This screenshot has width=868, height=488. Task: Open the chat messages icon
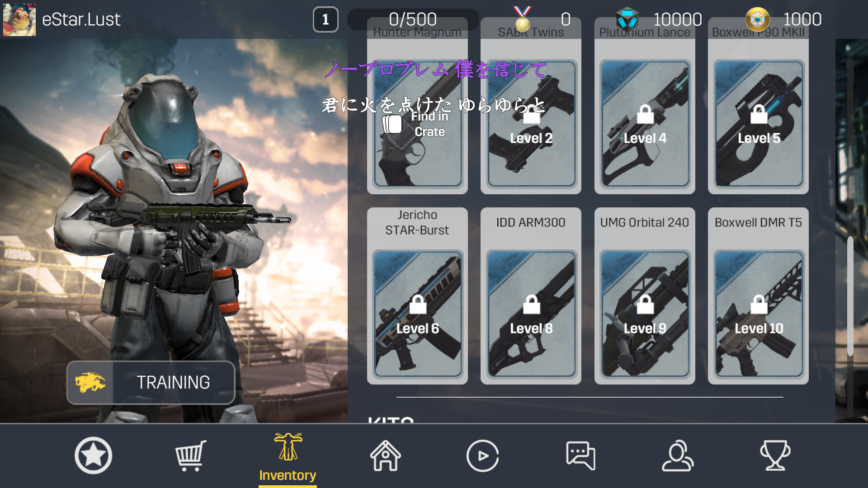580,455
